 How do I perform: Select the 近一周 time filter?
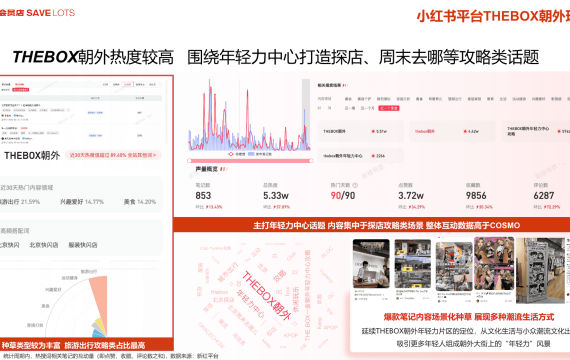350,108
